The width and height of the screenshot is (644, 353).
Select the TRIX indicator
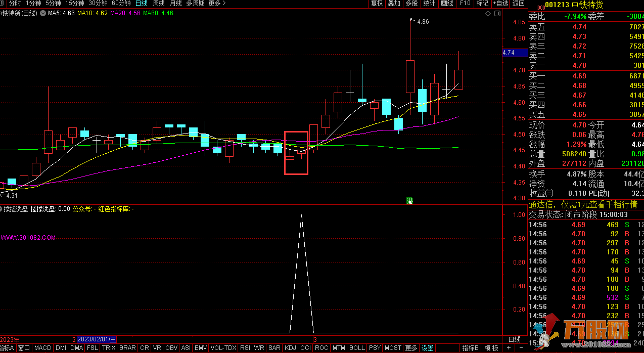coord(109,348)
